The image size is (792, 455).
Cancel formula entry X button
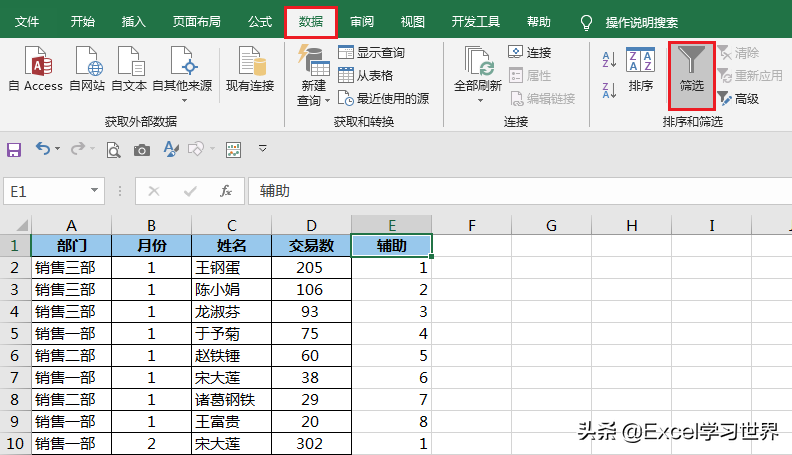coord(154,191)
